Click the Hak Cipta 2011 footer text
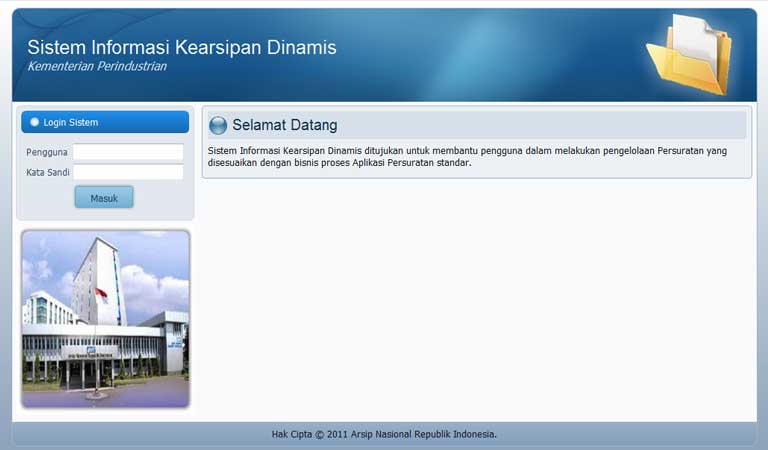This screenshot has width=768, height=450. (x=384, y=434)
